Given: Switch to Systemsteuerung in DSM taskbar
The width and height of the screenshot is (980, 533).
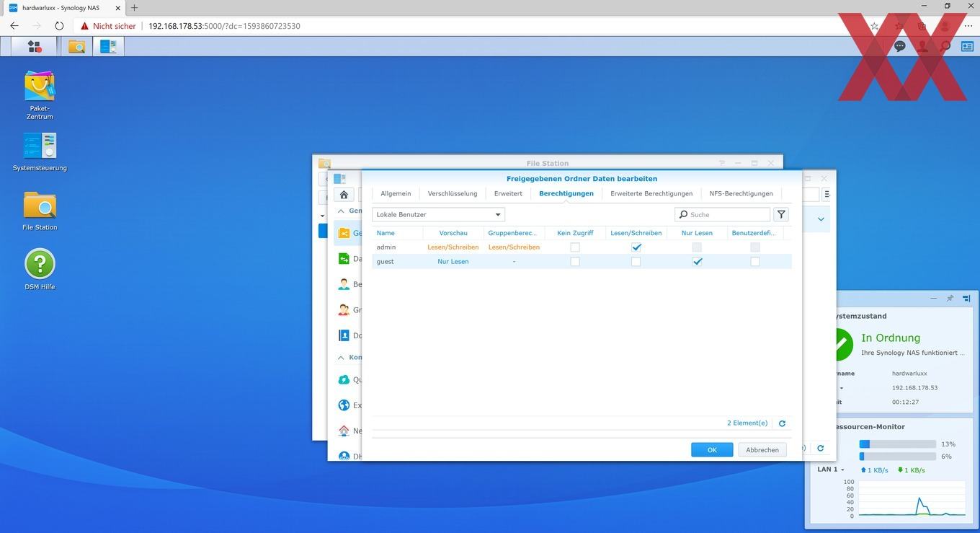Looking at the screenshot, I should pyautogui.click(x=109, y=47).
